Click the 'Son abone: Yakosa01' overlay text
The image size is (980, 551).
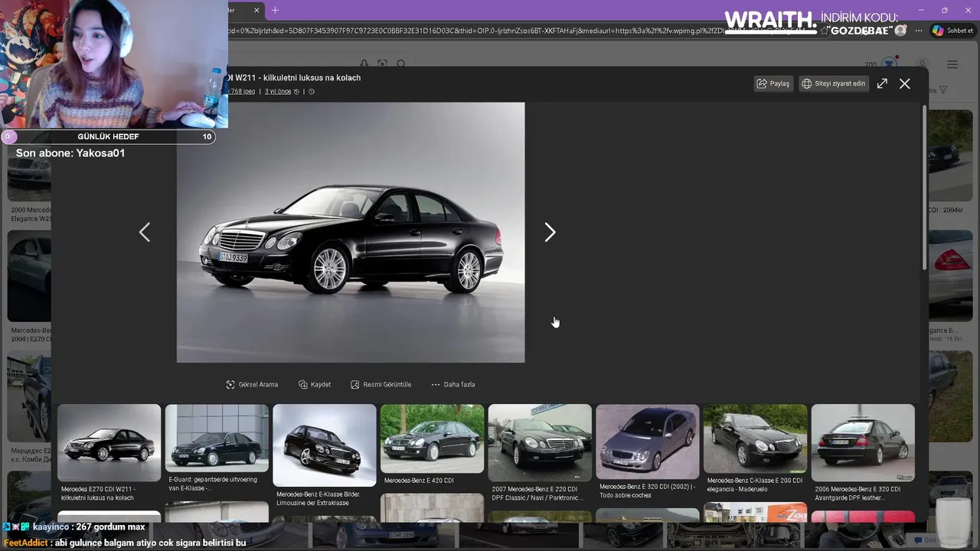(x=70, y=153)
